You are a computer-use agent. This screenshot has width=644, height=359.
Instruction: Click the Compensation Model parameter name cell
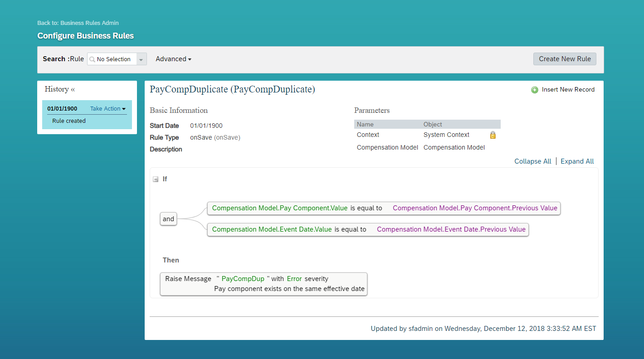tap(387, 147)
